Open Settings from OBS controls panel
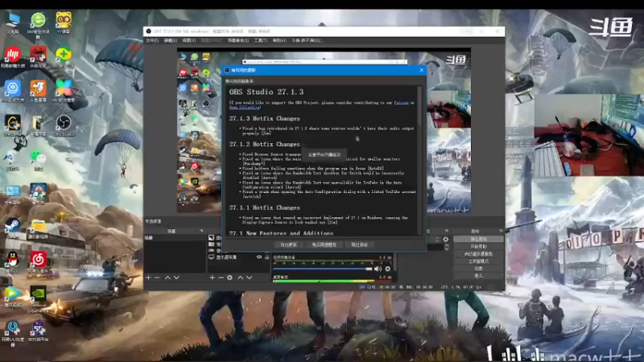644x362 pixels. [478, 269]
